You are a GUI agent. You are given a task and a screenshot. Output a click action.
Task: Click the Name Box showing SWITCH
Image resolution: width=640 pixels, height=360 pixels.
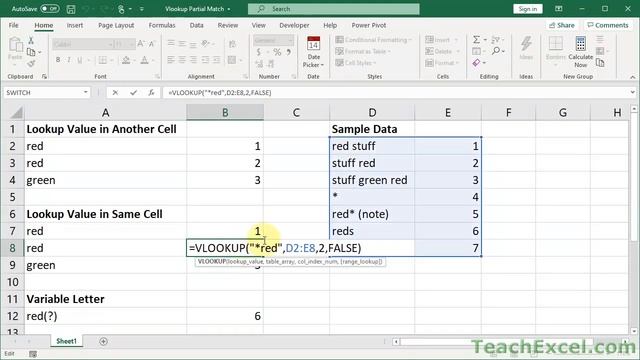tap(43, 93)
